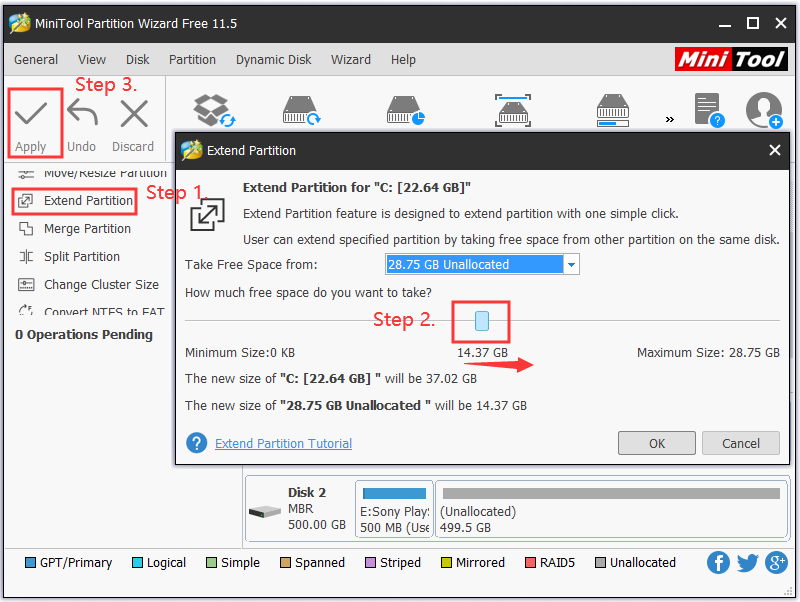Click the 'Maximum Size: 28.75 GB' text
This screenshot has width=800, height=602.
(708, 353)
